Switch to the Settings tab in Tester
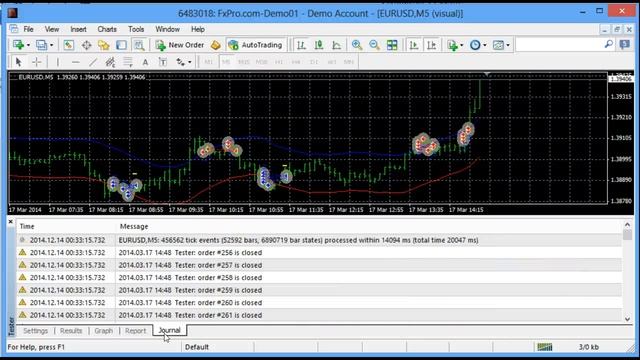Image resolution: width=640 pixels, height=360 pixels. [x=36, y=331]
